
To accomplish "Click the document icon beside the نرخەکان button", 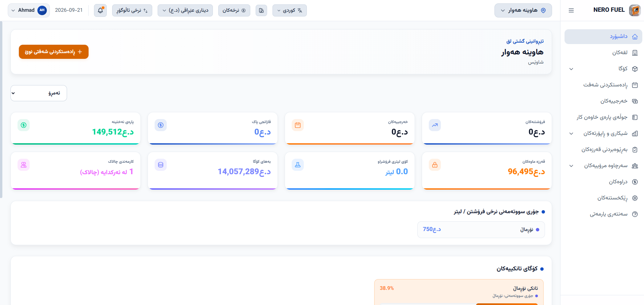I will pyautogui.click(x=261, y=10).
